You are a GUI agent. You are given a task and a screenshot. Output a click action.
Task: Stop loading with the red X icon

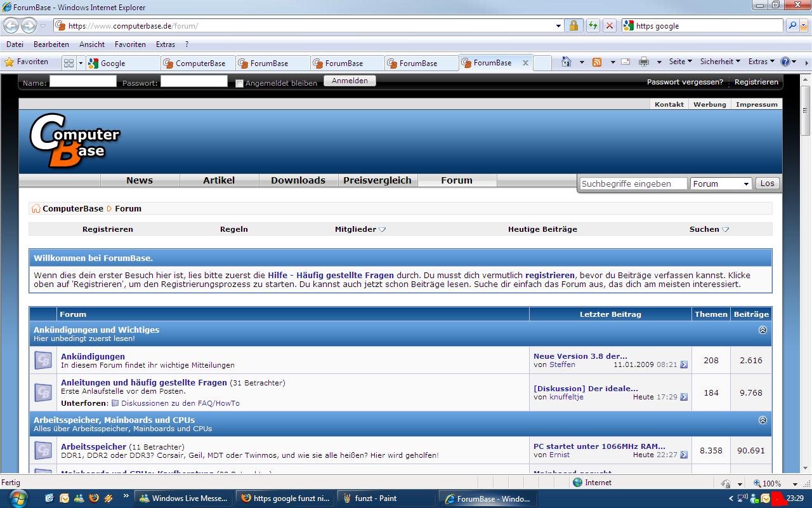pos(609,26)
